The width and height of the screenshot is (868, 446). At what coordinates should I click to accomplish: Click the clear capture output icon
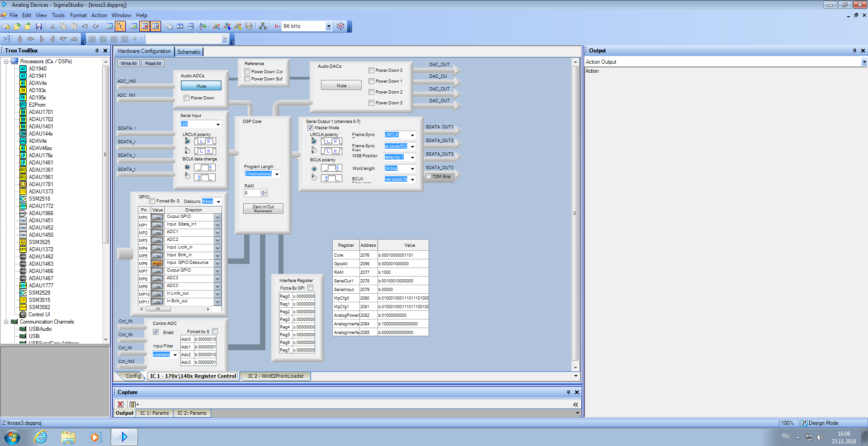tap(121, 404)
